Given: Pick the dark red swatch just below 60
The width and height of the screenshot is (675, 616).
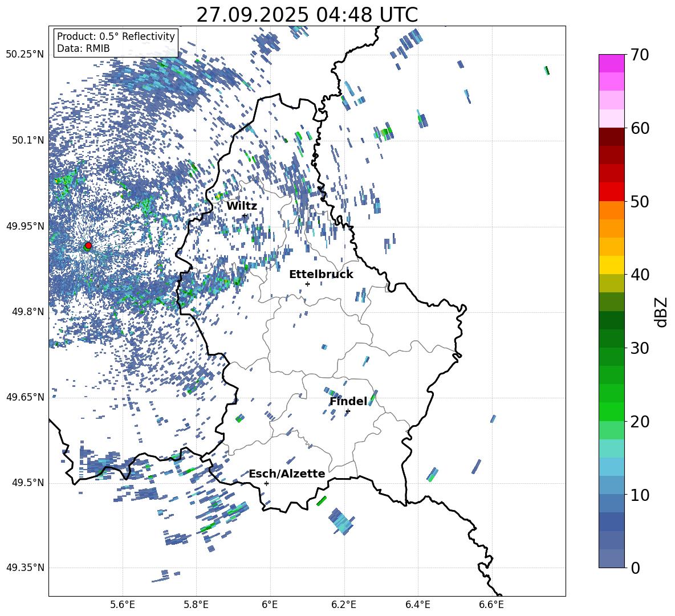Looking at the screenshot, I should click(612, 137).
